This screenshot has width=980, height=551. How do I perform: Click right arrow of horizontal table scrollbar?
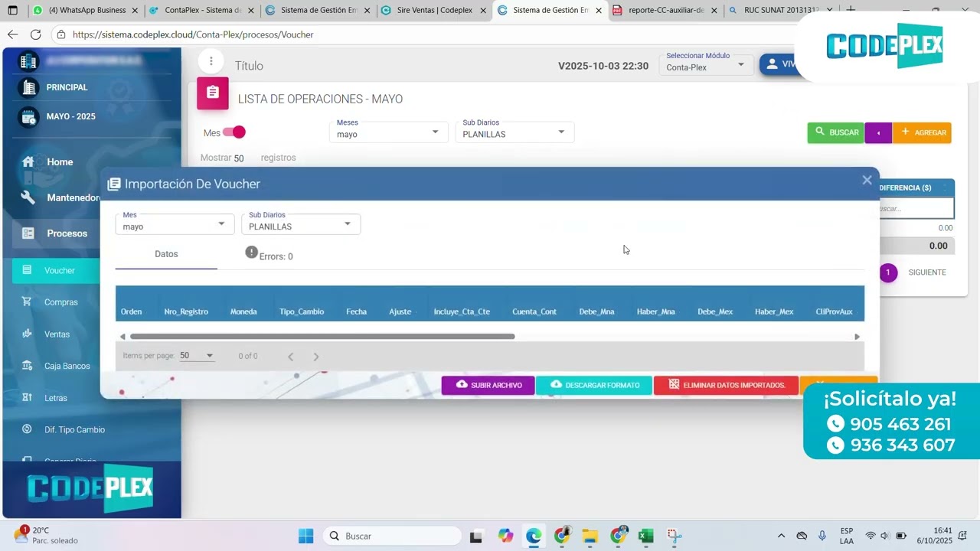857,337
